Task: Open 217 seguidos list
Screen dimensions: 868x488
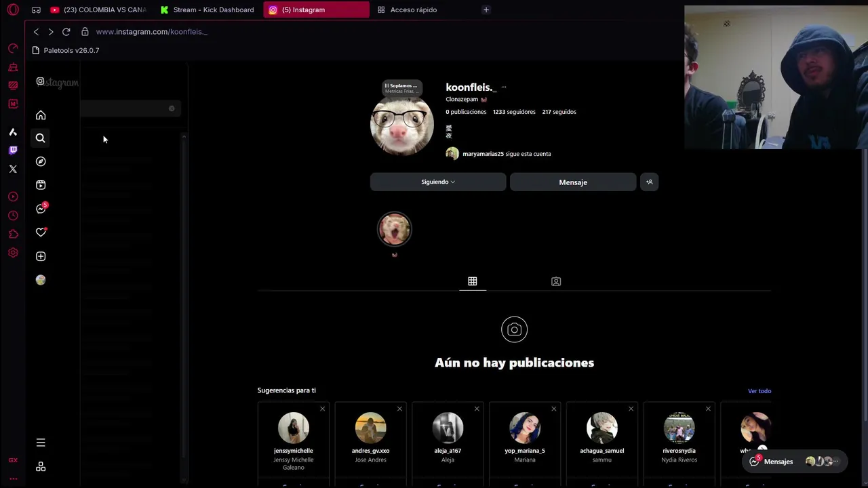Action: coord(559,112)
